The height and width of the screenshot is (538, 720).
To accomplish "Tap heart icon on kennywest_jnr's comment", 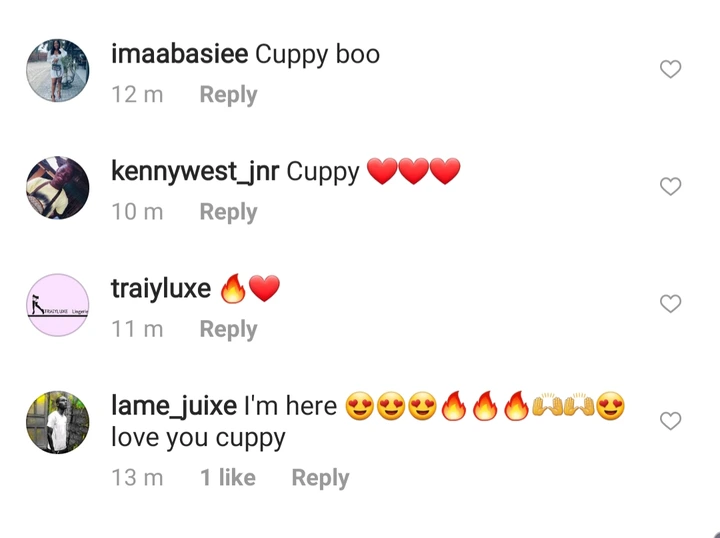I will tap(670, 186).
